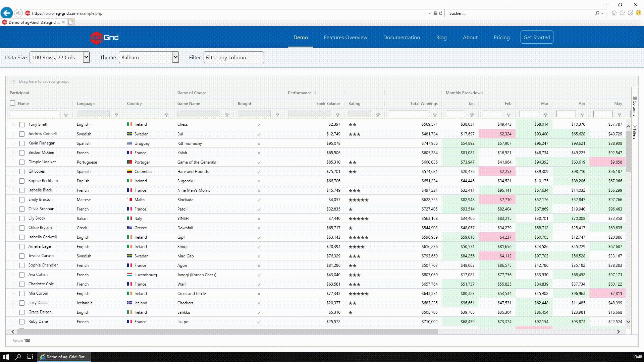Open Windows Start menu
Viewport: 644px width, 362px height.
(6, 357)
